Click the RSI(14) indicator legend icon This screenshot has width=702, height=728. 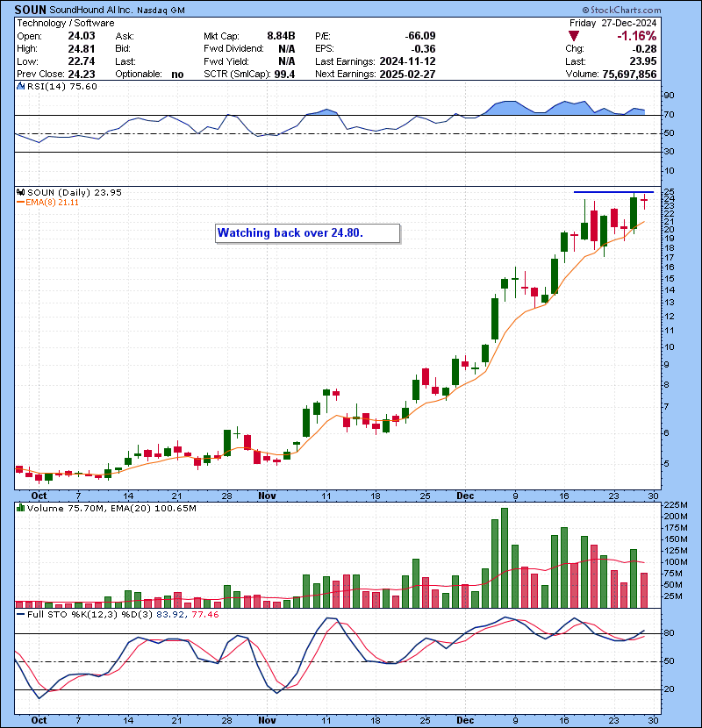[20, 86]
